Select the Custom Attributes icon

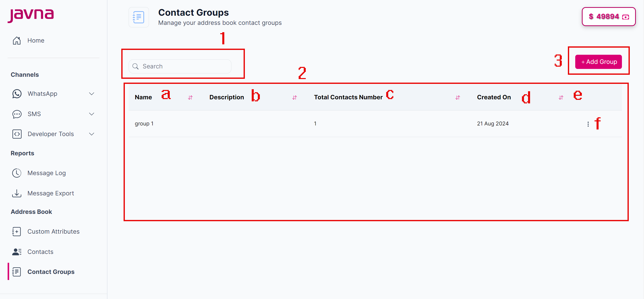pos(16,231)
